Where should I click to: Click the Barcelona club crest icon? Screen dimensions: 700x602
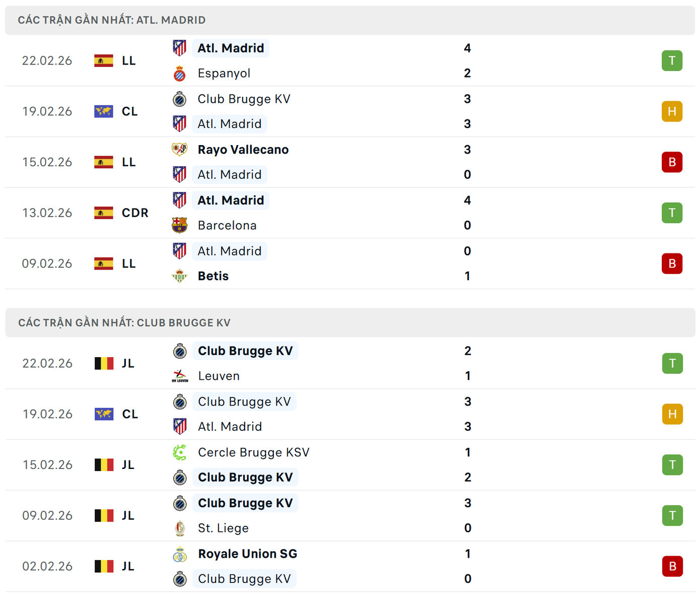(179, 225)
